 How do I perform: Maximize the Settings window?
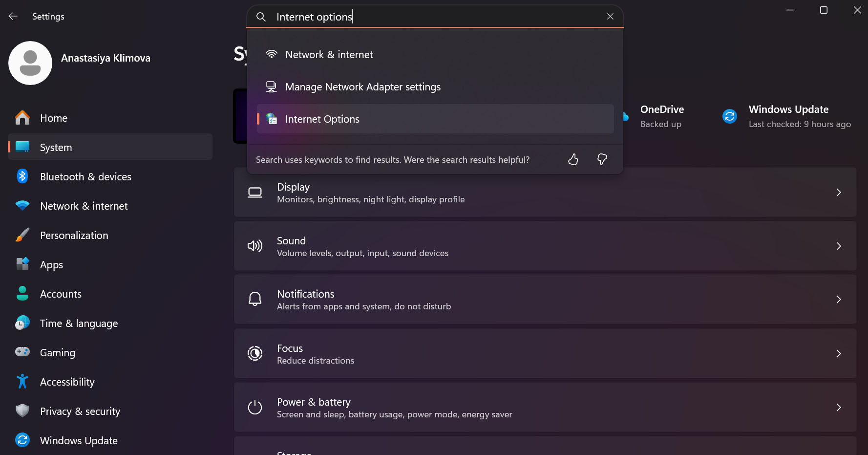824,10
